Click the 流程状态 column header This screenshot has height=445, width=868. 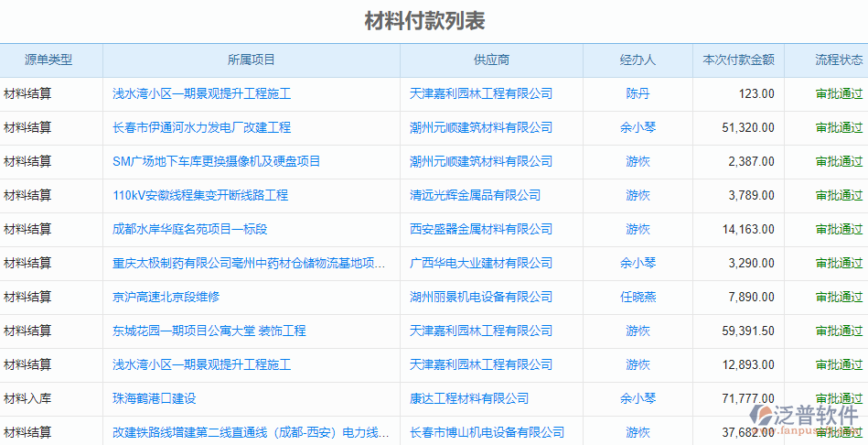(838, 60)
